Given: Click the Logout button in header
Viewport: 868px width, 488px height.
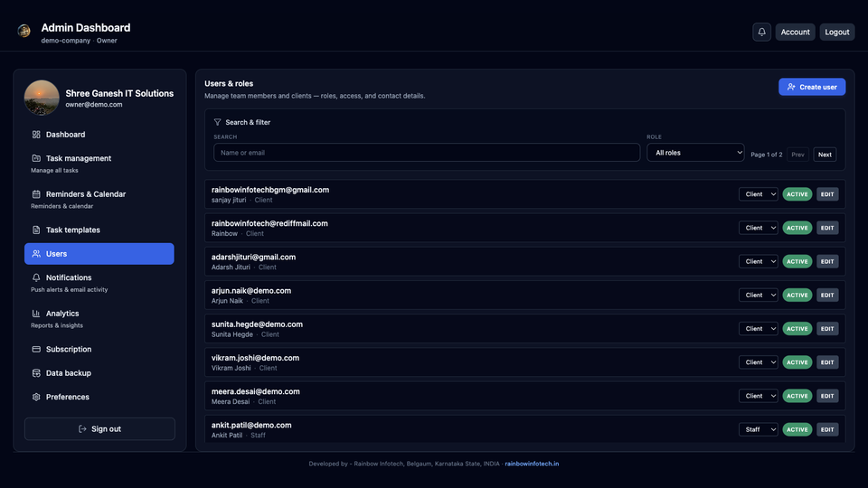Looking at the screenshot, I should click(837, 33).
